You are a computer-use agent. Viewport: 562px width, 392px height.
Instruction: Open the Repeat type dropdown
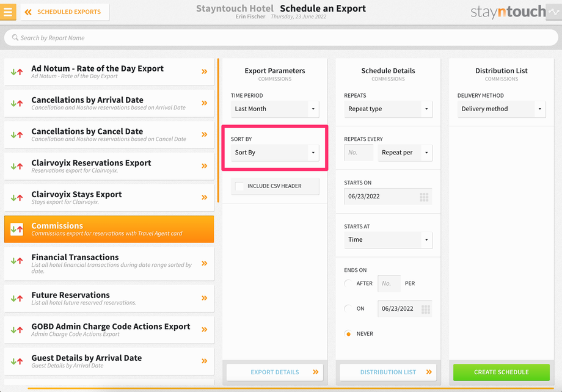coord(388,109)
